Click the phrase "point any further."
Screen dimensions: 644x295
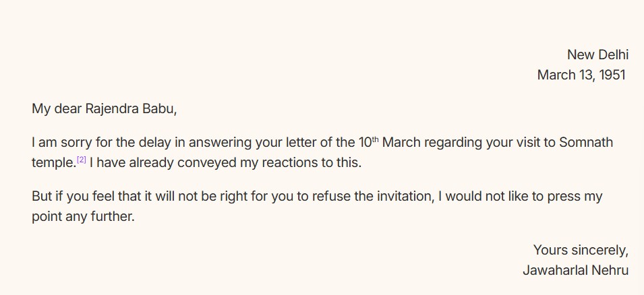click(83, 217)
